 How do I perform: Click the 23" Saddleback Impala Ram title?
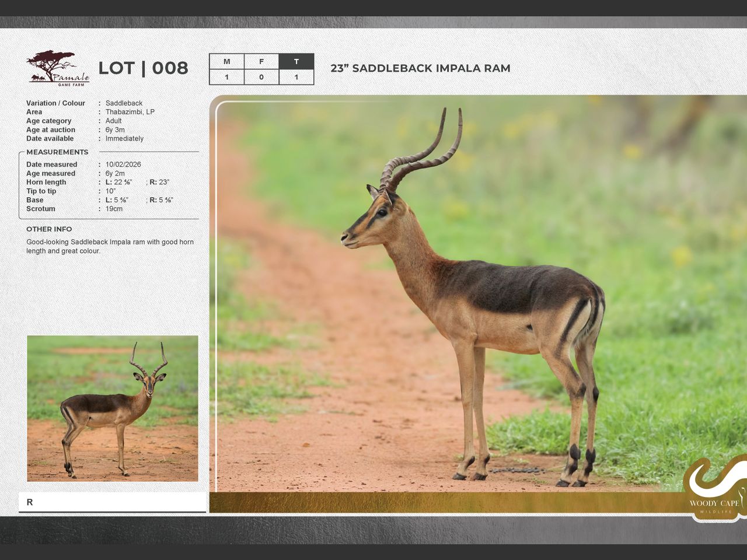[x=420, y=68]
